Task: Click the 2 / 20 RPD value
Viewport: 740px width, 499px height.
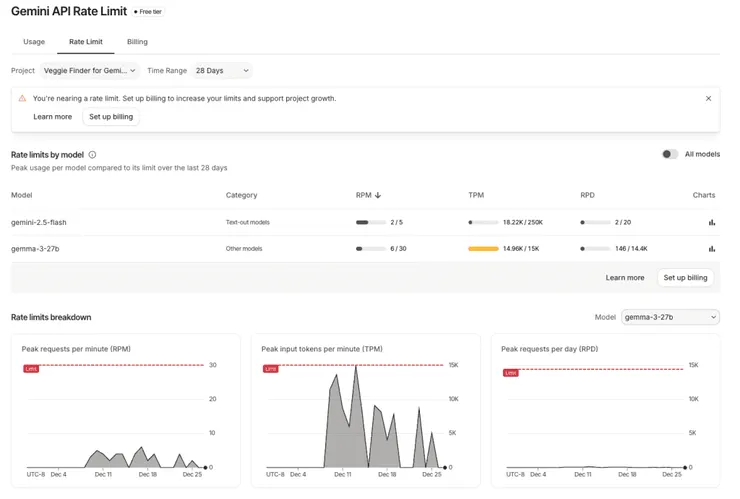Action: [x=623, y=222]
